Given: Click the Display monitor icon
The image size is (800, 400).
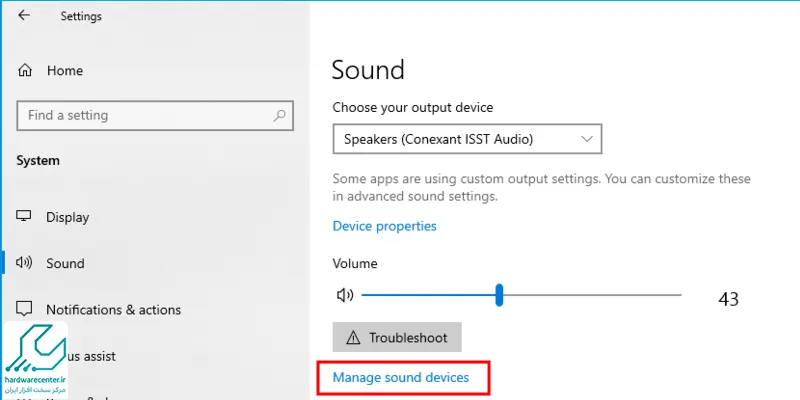Looking at the screenshot, I should tap(24, 216).
